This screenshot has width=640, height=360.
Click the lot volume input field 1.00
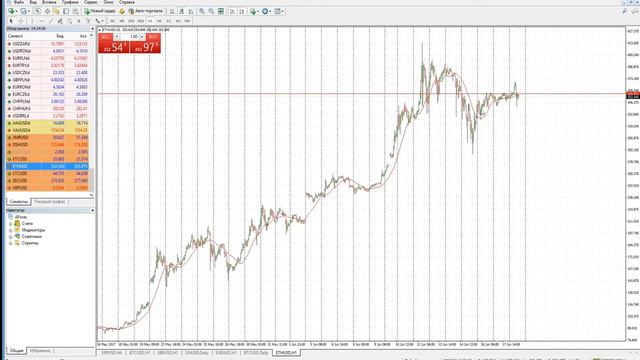[130, 37]
